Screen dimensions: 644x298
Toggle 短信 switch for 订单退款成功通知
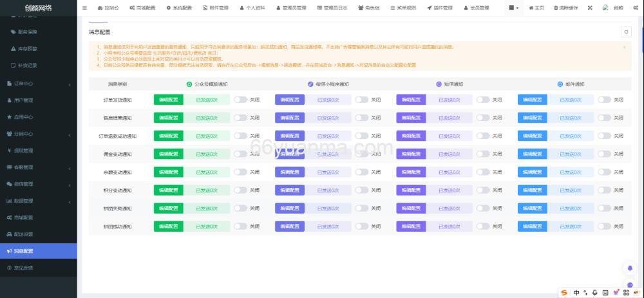coord(483,136)
